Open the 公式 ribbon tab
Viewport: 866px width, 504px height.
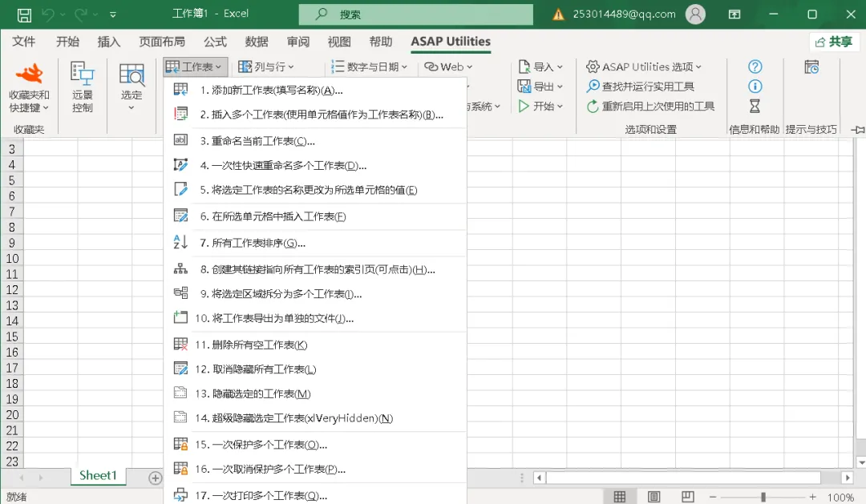[x=215, y=42]
